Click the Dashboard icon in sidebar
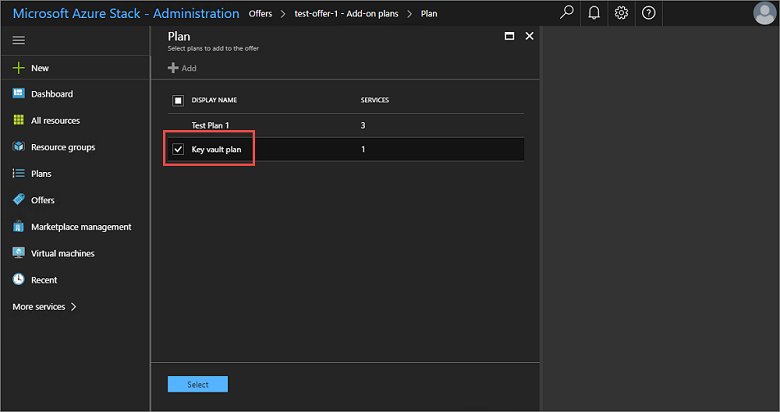The image size is (780, 412). [x=18, y=94]
